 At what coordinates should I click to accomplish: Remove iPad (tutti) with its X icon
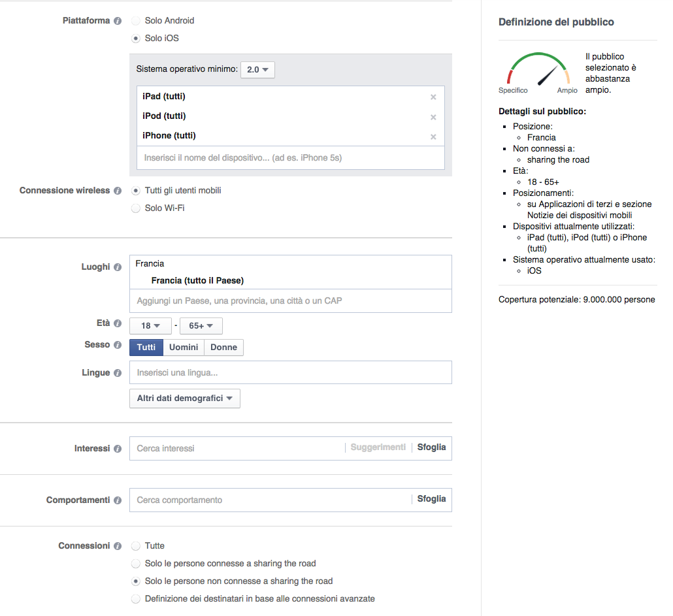click(x=433, y=97)
